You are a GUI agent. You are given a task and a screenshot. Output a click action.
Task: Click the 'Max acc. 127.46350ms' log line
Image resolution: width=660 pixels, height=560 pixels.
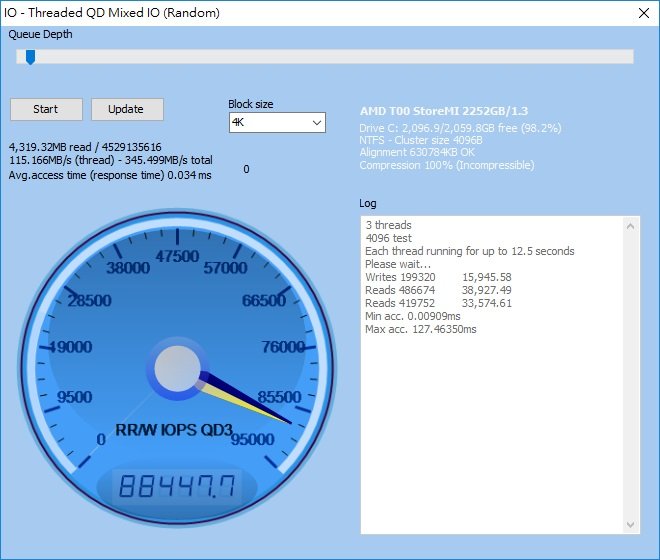coord(420,329)
